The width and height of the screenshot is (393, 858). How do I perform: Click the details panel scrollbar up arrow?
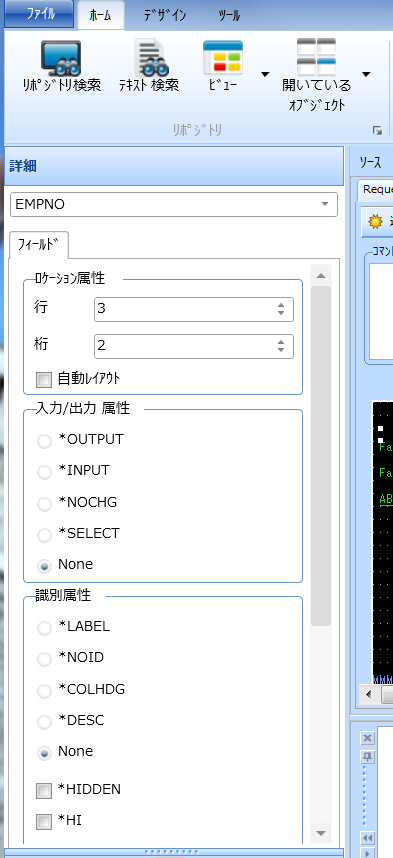321,275
